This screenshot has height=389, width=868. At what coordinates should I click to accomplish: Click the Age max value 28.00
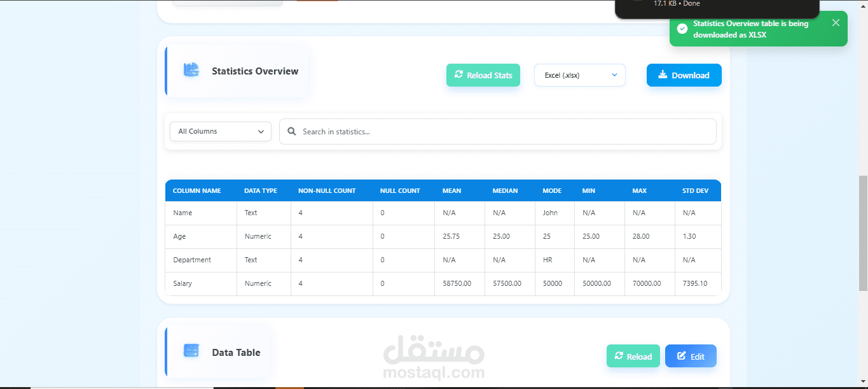[x=641, y=236]
